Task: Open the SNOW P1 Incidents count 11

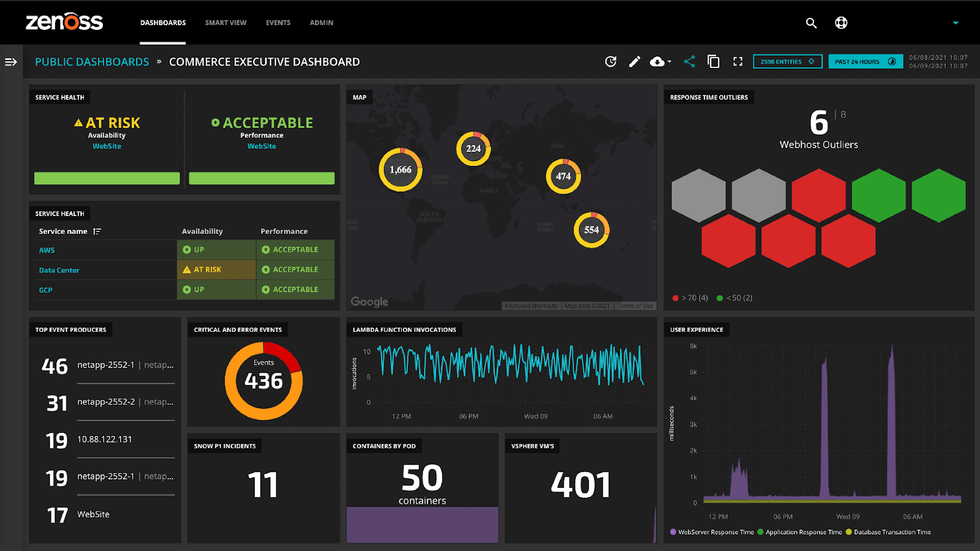Action: (x=263, y=485)
